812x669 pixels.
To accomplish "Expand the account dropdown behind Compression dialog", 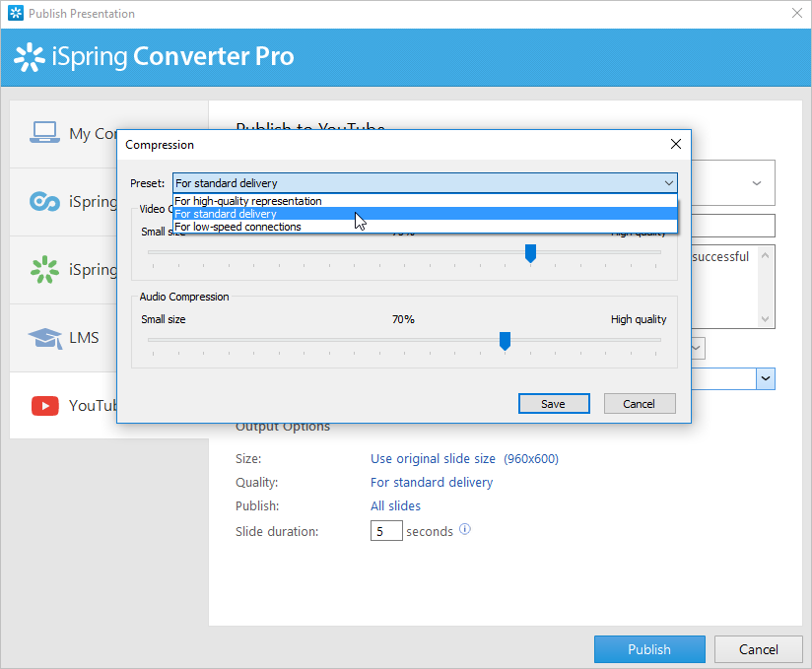I will pos(757,183).
